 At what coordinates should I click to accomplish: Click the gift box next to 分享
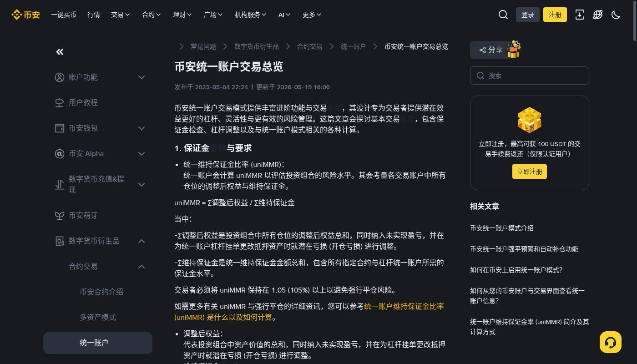pos(514,49)
